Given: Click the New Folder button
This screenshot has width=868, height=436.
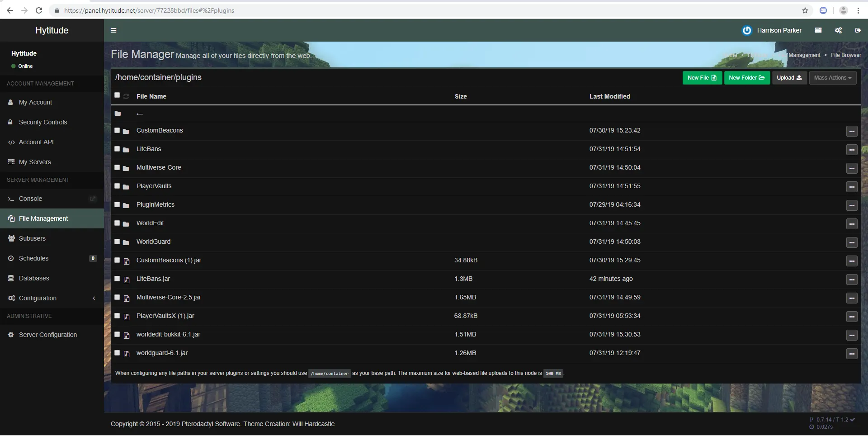Looking at the screenshot, I should pos(746,78).
